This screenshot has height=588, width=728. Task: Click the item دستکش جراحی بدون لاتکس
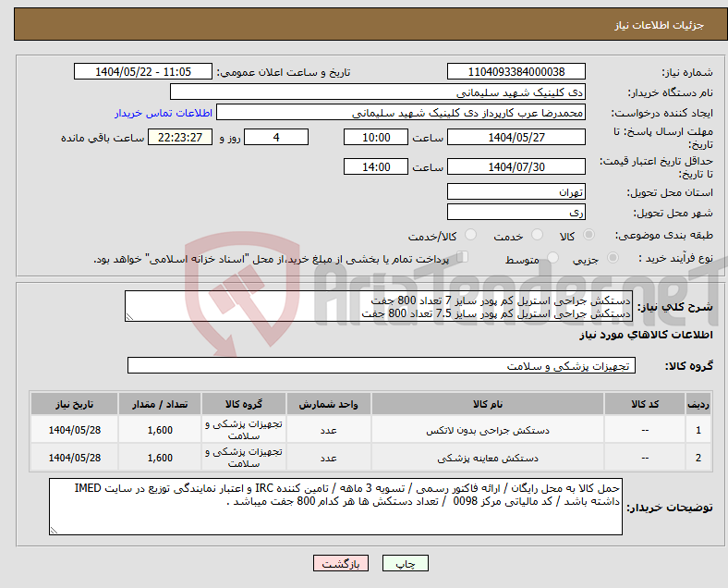click(488, 431)
